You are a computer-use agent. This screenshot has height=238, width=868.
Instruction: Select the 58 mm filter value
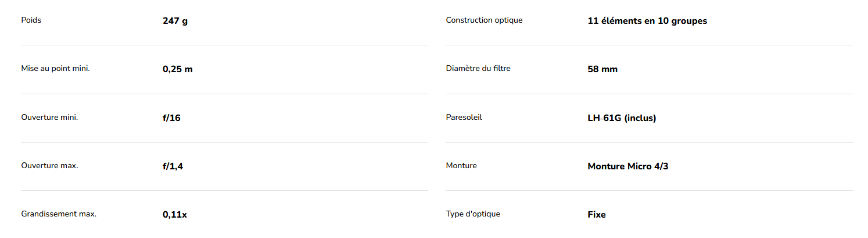click(602, 69)
